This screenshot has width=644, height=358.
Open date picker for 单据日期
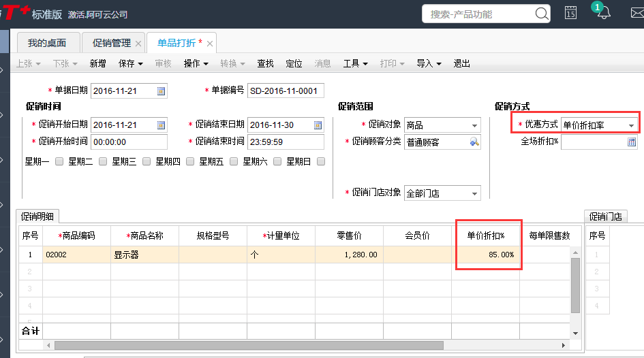(162, 91)
